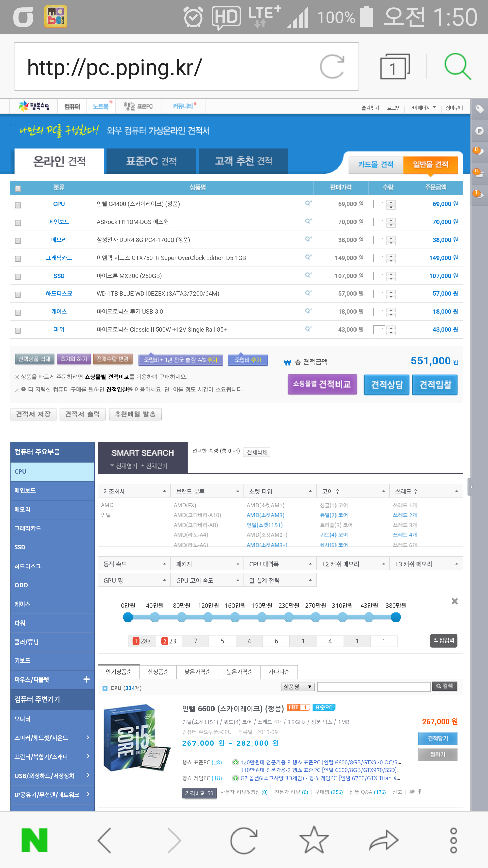Check the CPU row checkbox
This screenshot has width=488, height=868.
[x=18, y=205]
